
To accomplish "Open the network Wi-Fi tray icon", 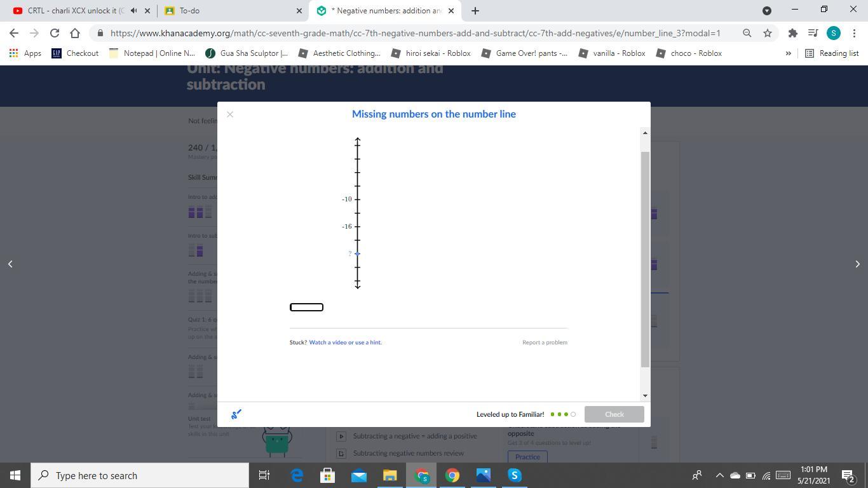I will [766, 475].
